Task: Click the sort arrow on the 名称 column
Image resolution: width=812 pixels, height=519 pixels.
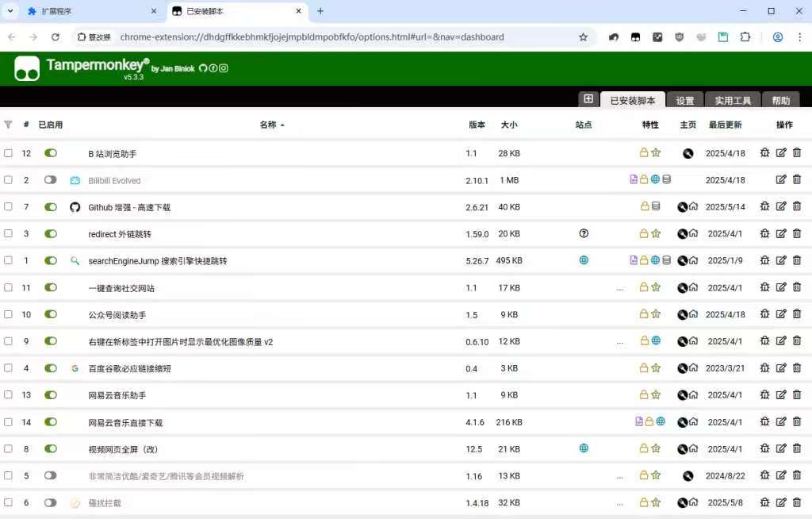Action: click(x=285, y=125)
